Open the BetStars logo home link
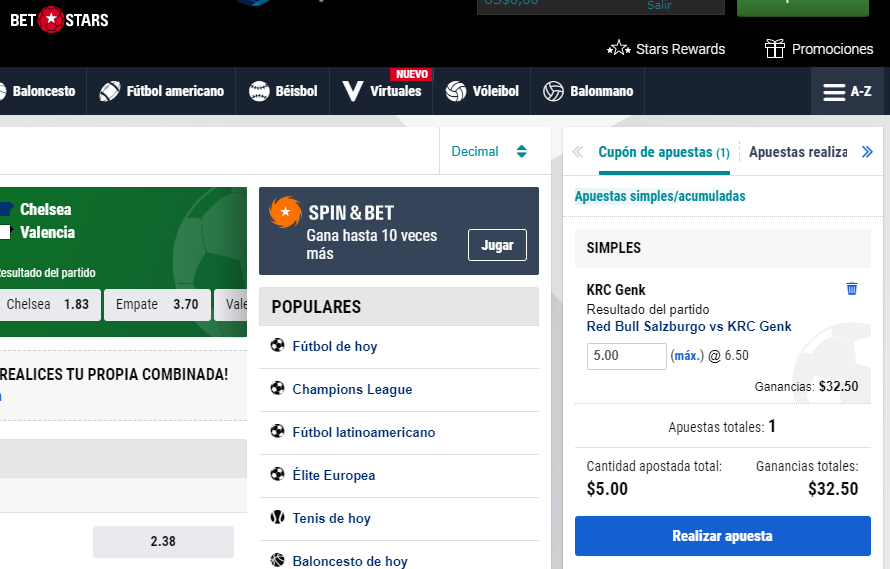The width and height of the screenshot is (890, 569). click(x=59, y=20)
